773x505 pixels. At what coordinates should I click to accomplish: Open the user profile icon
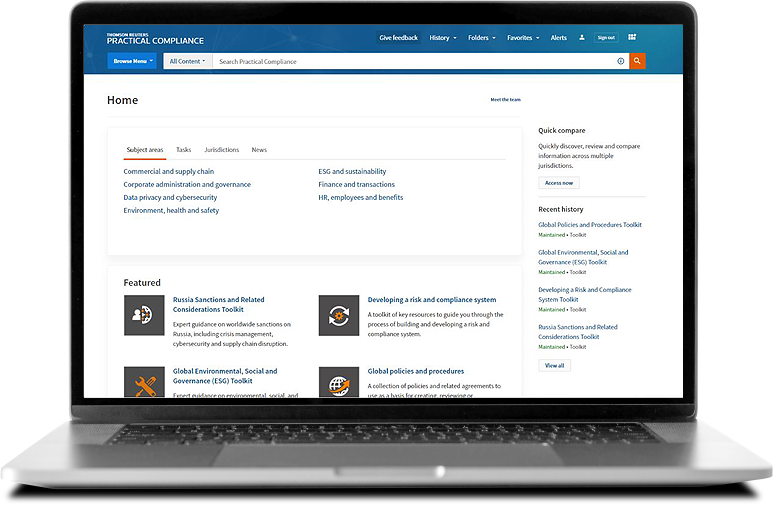click(582, 38)
